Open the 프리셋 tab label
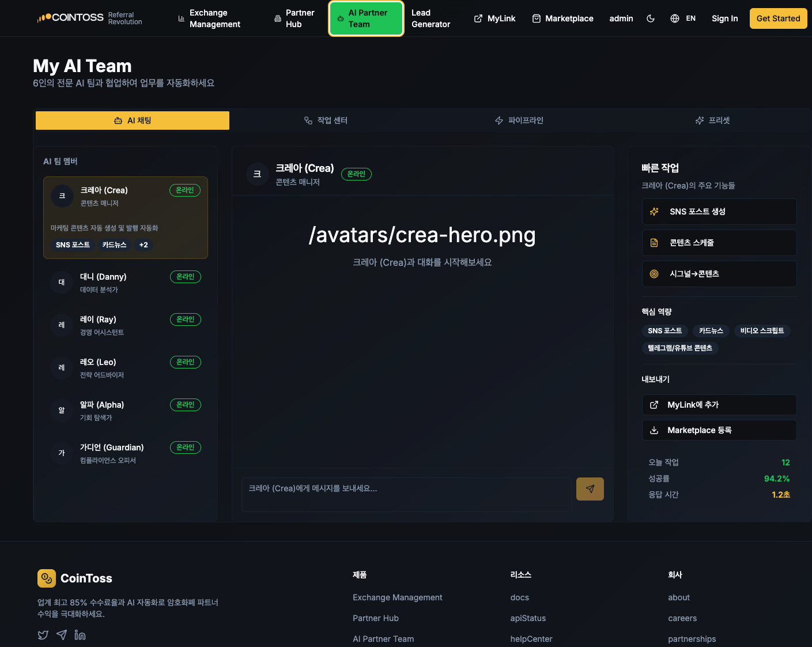This screenshot has height=647, width=812. pos(719,121)
